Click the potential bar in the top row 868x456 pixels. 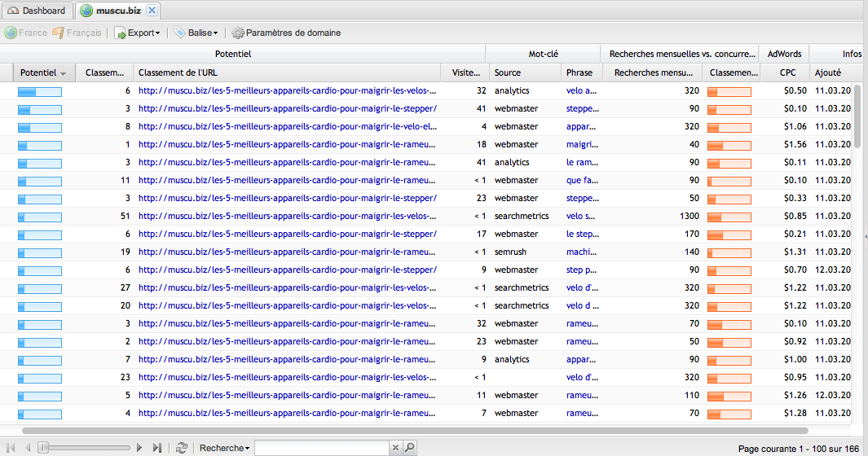[40, 92]
